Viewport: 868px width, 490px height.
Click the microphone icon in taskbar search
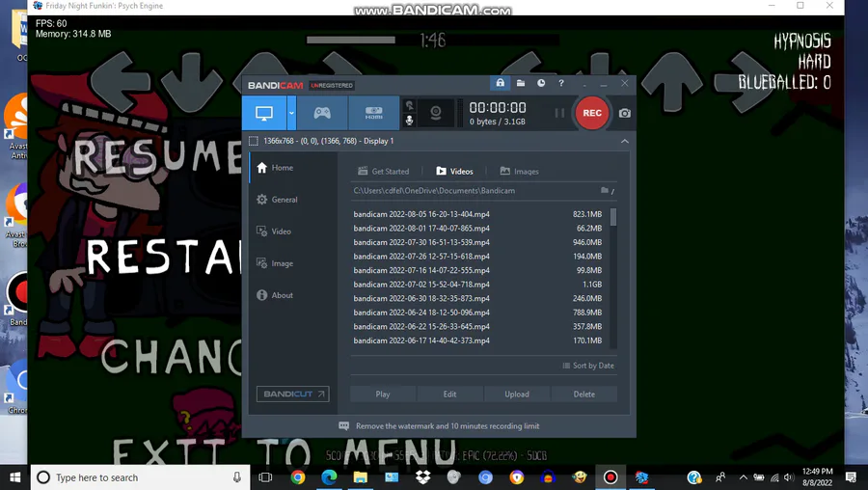(x=237, y=477)
